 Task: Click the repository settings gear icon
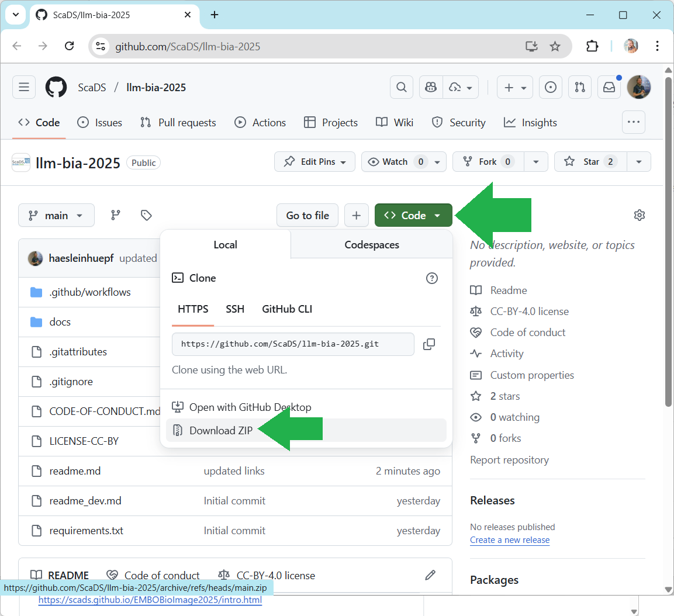pos(640,215)
